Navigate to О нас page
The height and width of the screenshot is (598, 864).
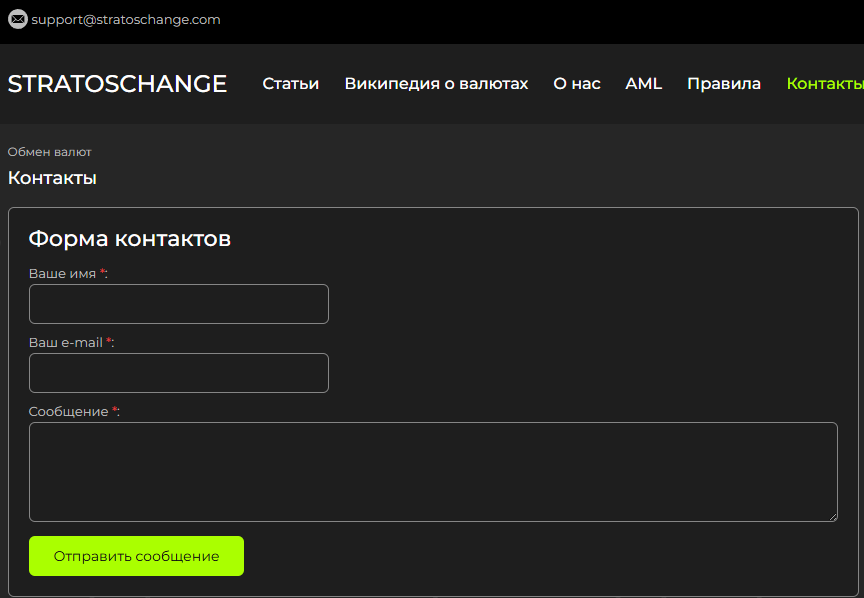click(576, 84)
